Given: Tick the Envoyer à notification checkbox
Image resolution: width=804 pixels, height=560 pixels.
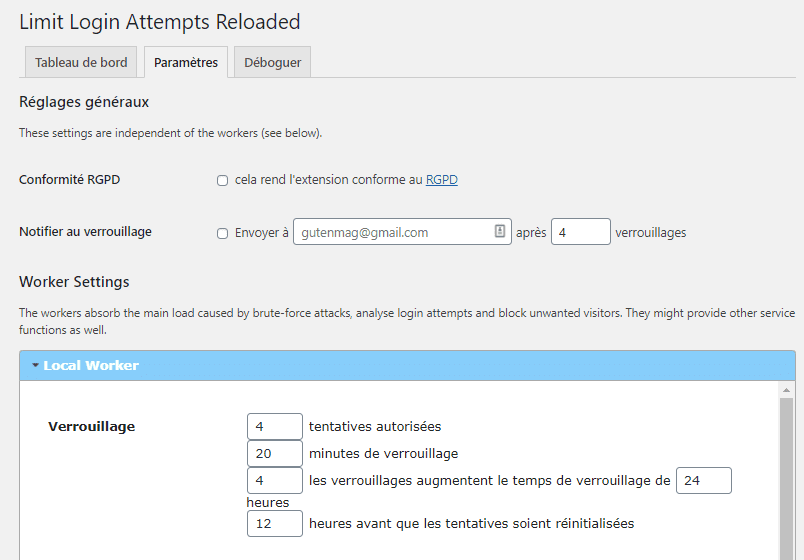Looking at the screenshot, I should click(x=223, y=233).
